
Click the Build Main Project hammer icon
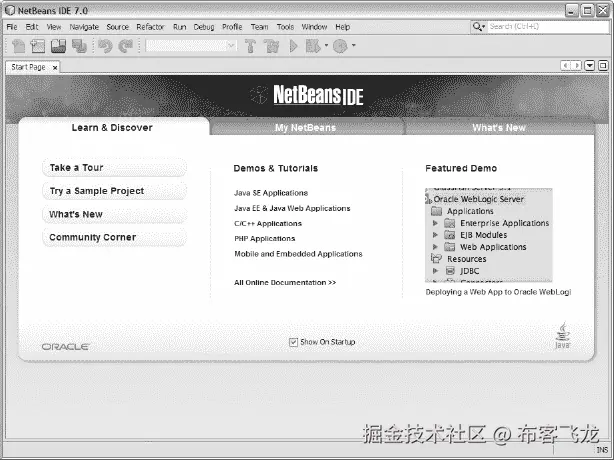[x=250, y=46]
